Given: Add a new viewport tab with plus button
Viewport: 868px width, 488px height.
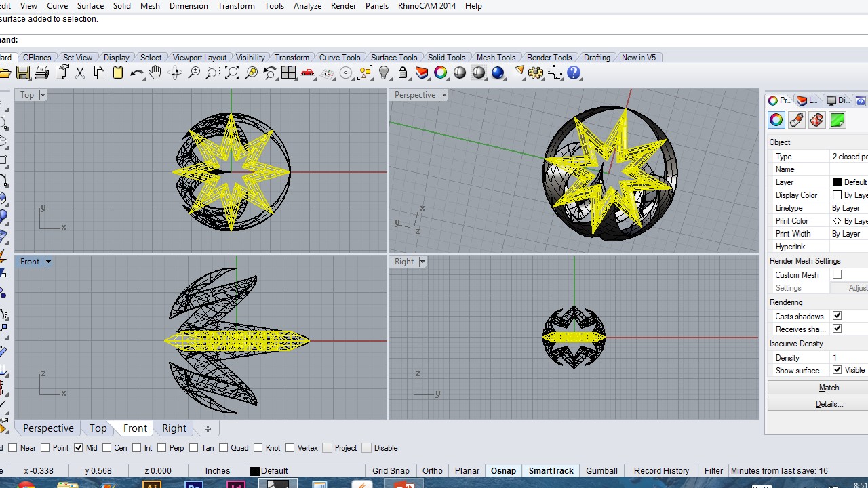Looking at the screenshot, I should (x=208, y=428).
